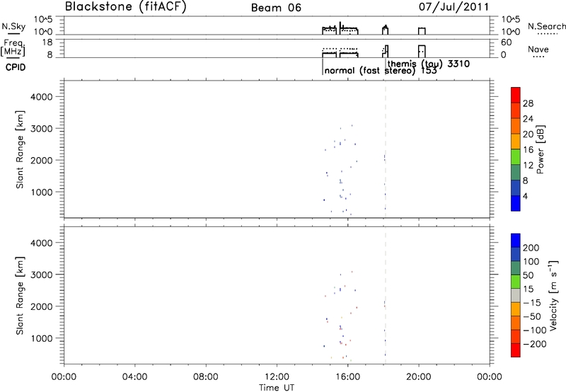Screen dimensions: 566x392
Task: Click the date 07/Jul/2011
Action: coord(454,7)
